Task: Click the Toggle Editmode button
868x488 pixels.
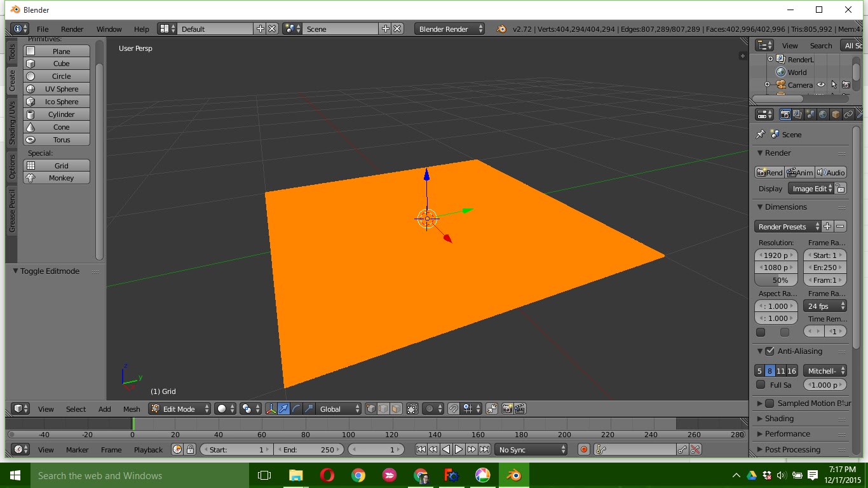Action: click(46, 271)
